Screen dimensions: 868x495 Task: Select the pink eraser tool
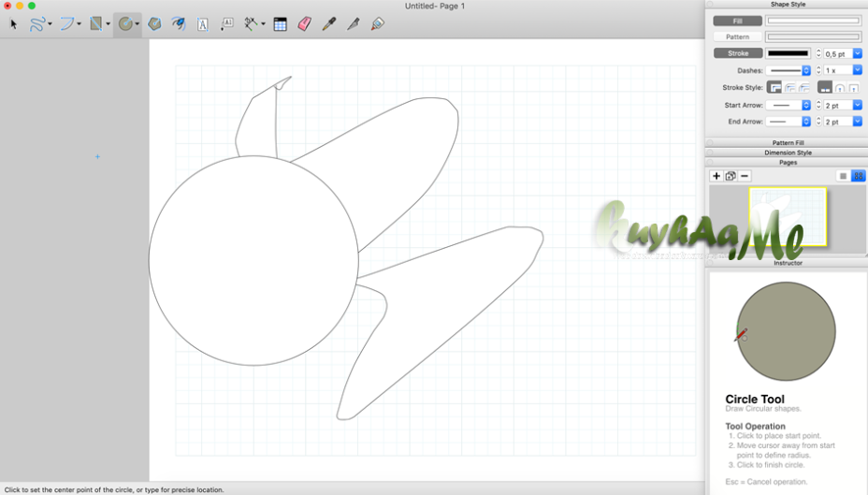[305, 23]
